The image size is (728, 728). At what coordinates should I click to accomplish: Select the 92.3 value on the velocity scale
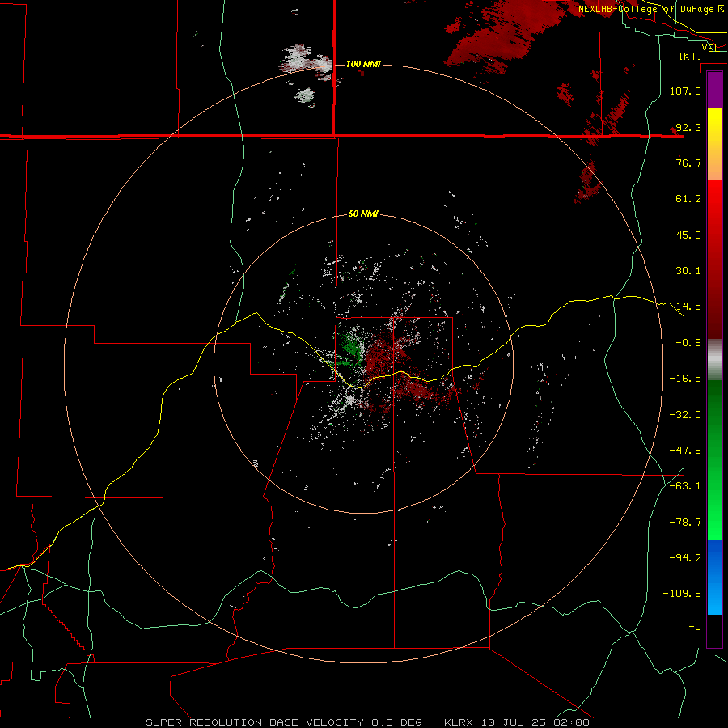pos(688,127)
